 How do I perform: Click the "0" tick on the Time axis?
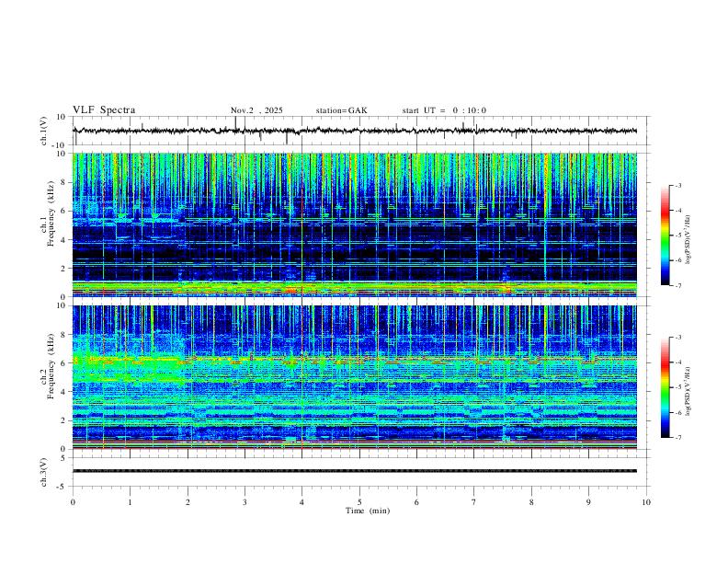point(73,502)
